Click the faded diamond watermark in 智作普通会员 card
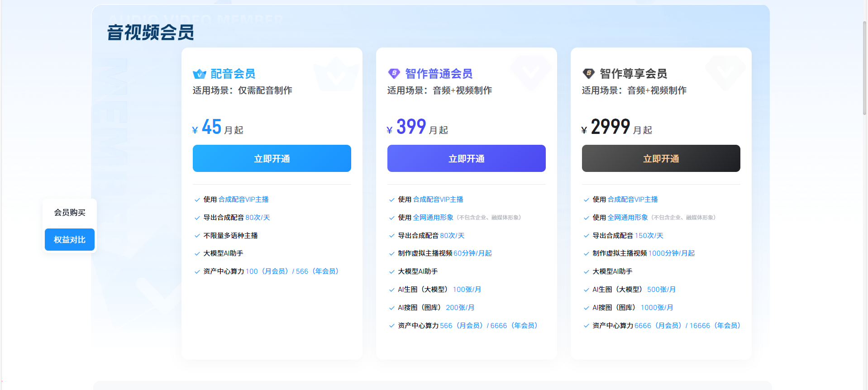The width and height of the screenshot is (868, 390). 530,72
